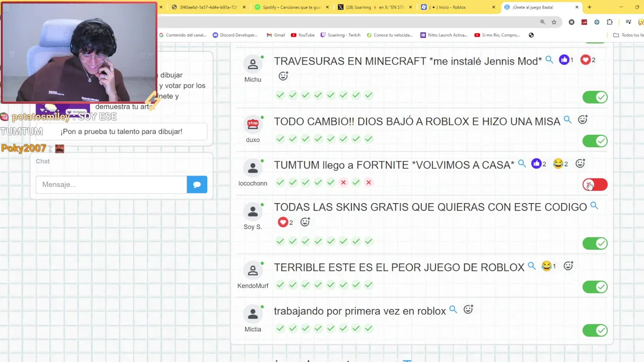Open the Nitro Launch Activa bookmark
Screen dimensions: 644x362
point(443,35)
